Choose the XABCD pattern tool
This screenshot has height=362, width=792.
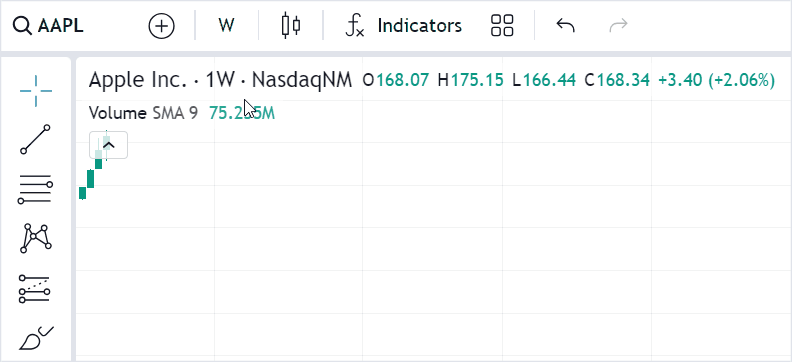point(36,239)
